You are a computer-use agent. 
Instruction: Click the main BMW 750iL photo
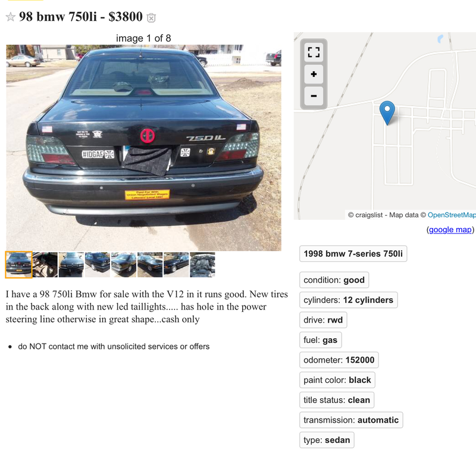[x=143, y=148]
